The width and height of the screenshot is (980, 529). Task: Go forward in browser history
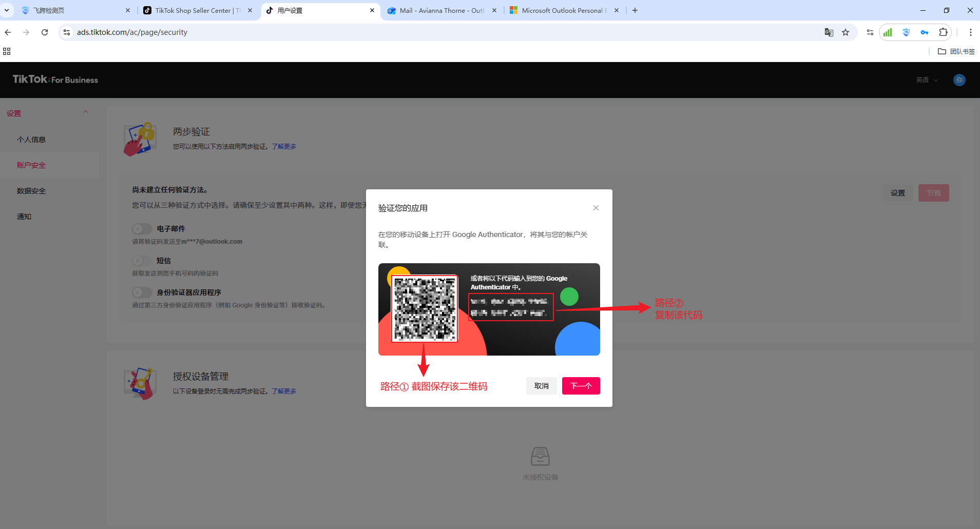pos(26,32)
